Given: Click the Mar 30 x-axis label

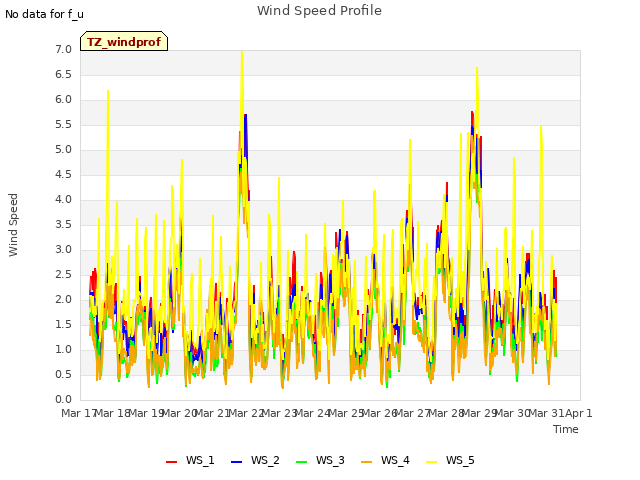Looking at the screenshot, I should [513, 413].
